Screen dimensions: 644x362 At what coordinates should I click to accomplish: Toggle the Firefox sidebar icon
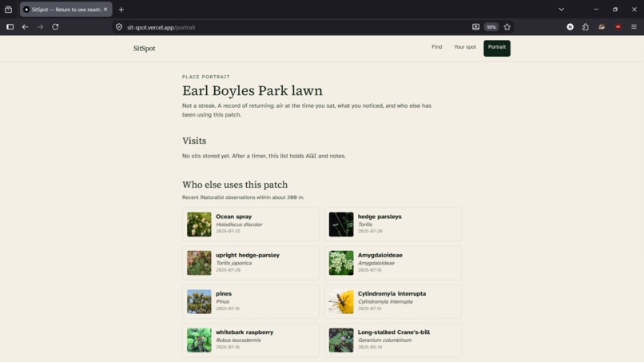(x=10, y=27)
